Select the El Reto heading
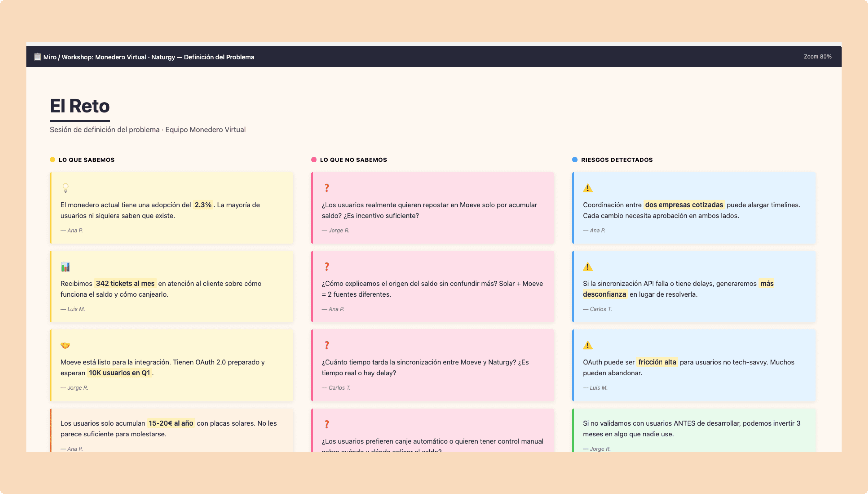This screenshot has width=868, height=494. 80,106
